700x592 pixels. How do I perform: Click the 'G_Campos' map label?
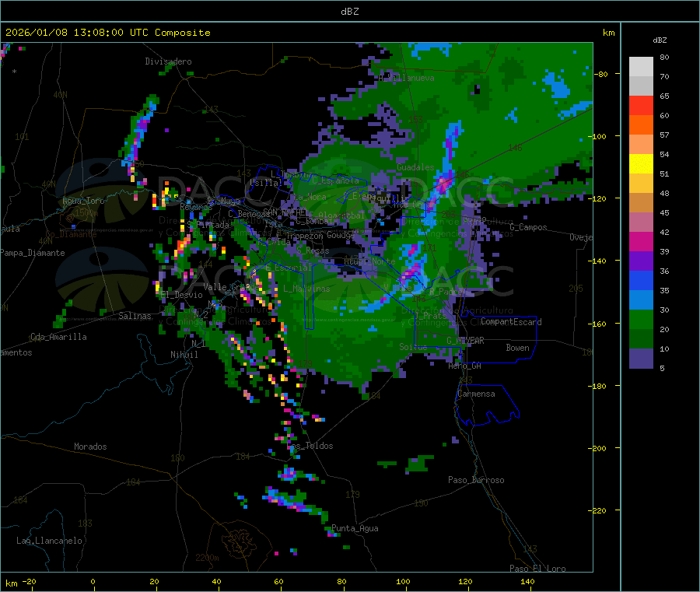(528, 227)
